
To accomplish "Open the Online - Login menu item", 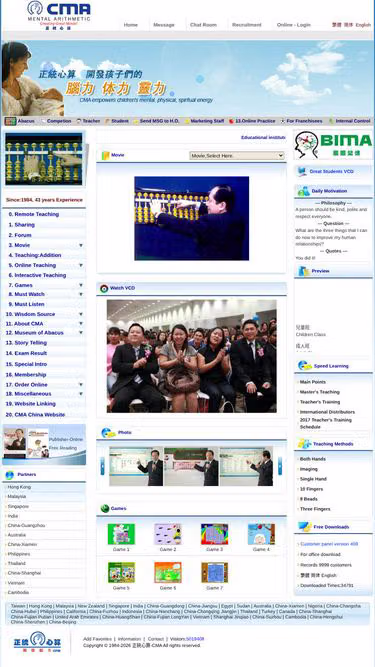I will 294,25.
